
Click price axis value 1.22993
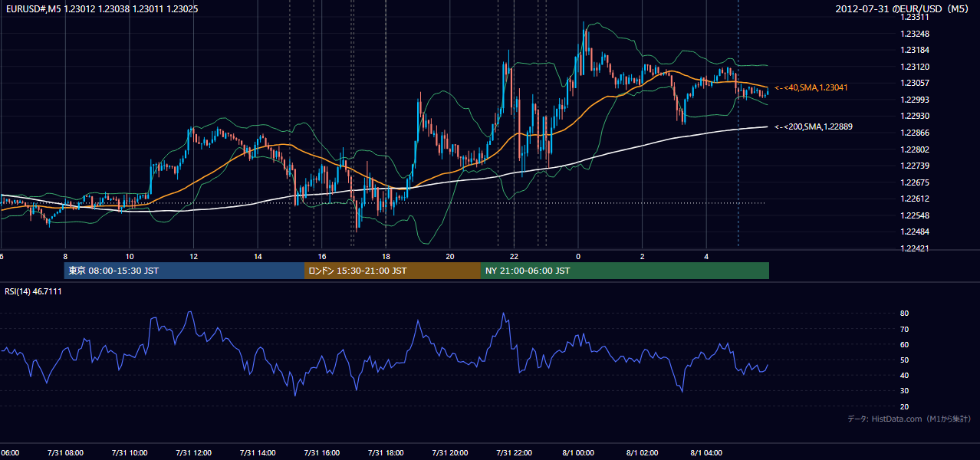pyautogui.click(x=915, y=100)
